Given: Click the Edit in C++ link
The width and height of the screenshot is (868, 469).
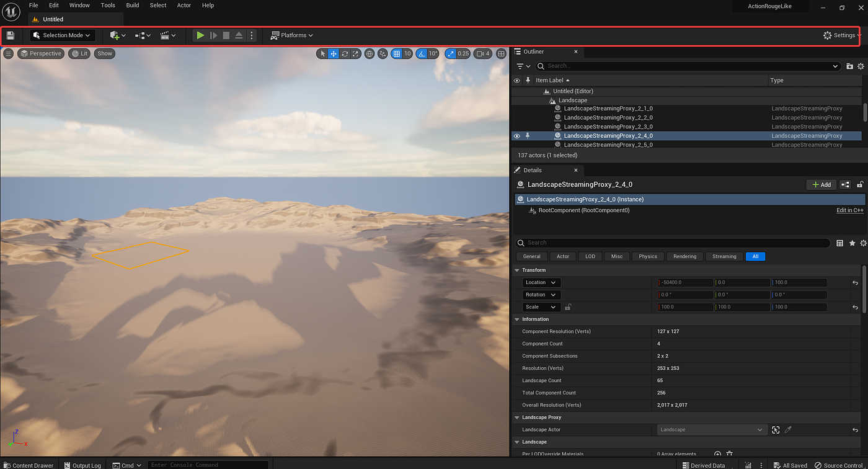Looking at the screenshot, I should (x=849, y=210).
